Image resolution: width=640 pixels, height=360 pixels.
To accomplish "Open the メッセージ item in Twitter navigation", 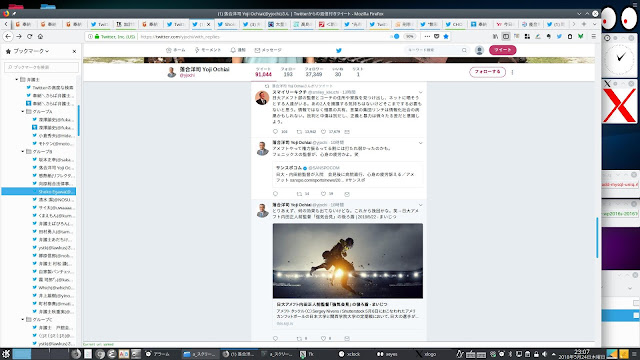I will point(268,50).
